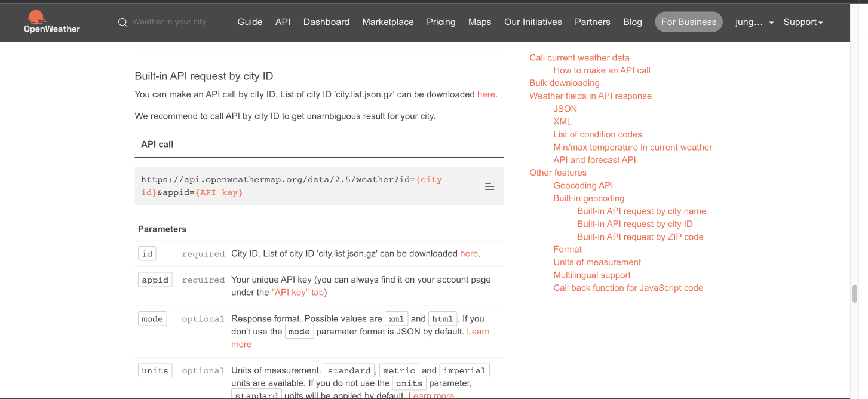Click the API call URL code text

[x=292, y=186]
